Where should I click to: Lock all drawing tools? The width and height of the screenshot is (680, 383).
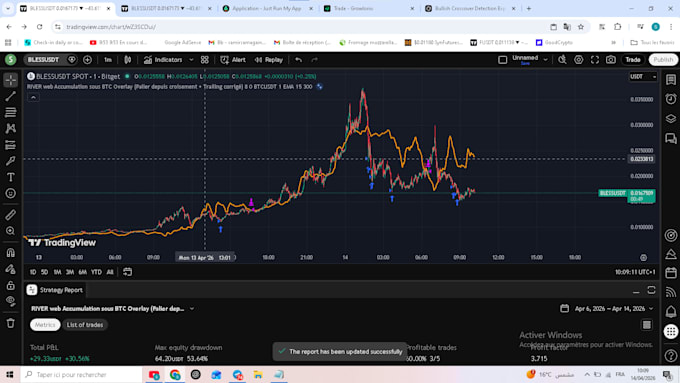point(11,285)
